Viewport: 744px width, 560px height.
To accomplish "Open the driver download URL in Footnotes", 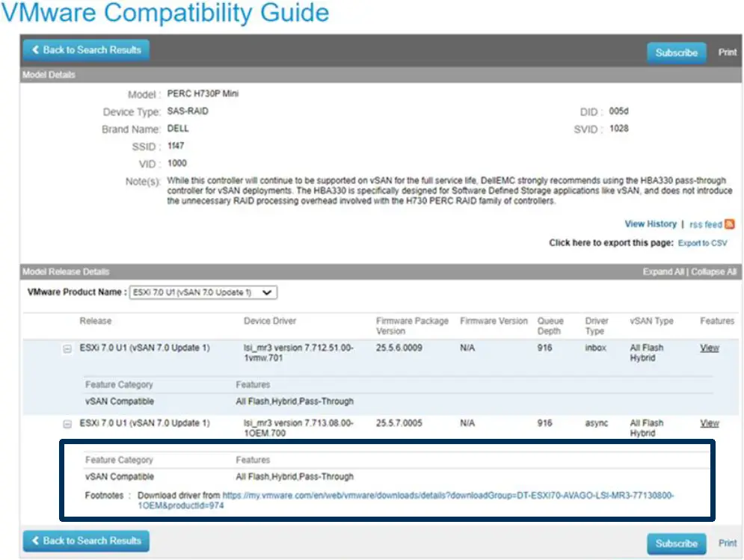I will (x=406, y=500).
